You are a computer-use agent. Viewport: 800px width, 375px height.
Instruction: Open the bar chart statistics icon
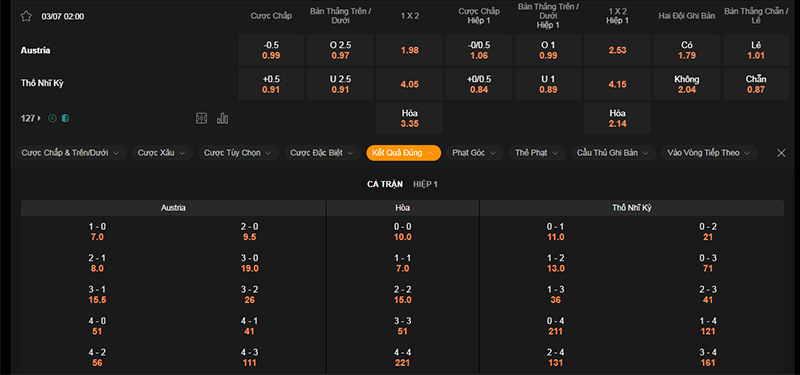pyautogui.click(x=222, y=118)
